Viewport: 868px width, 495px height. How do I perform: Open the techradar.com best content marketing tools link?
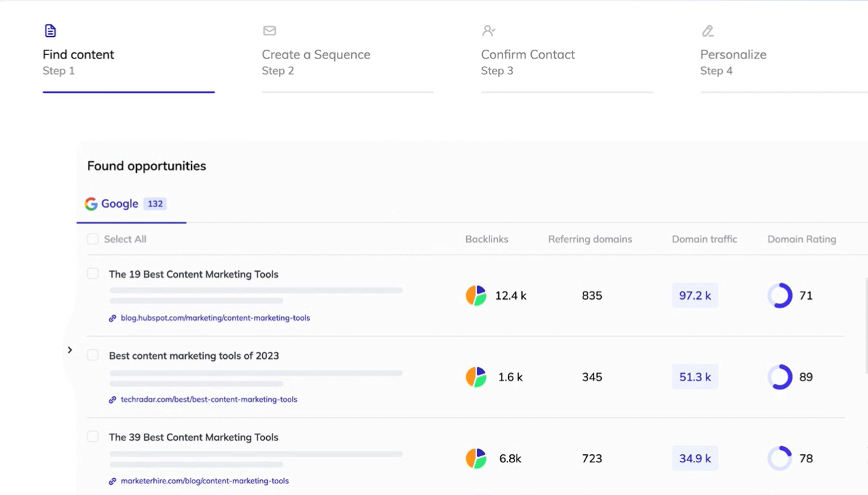208,400
